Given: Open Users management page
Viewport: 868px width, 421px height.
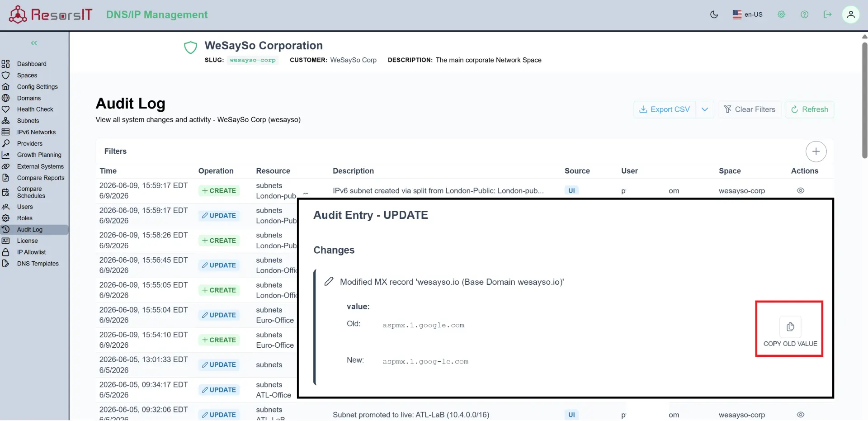Looking at the screenshot, I should coord(25,207).
